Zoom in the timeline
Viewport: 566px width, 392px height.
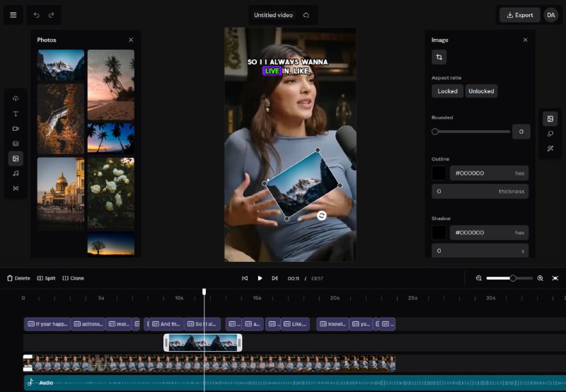[540, 278]
